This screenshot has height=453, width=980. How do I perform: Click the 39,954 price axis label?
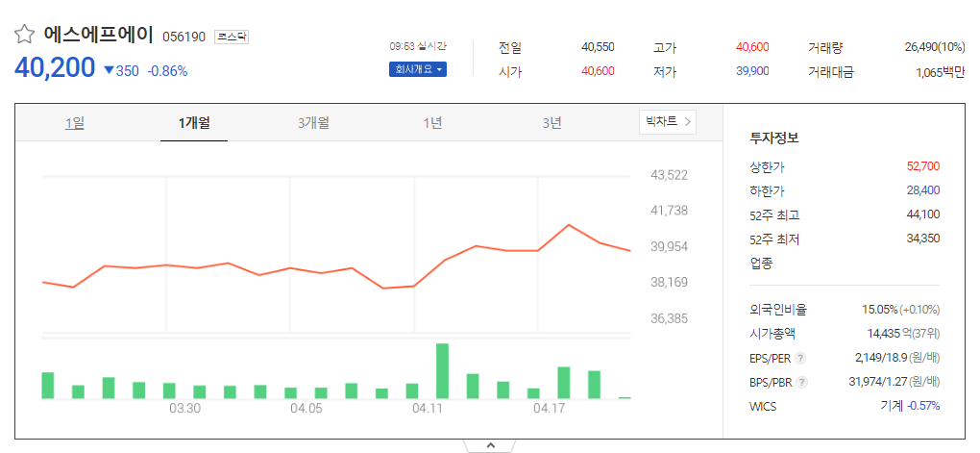[670, 246]
